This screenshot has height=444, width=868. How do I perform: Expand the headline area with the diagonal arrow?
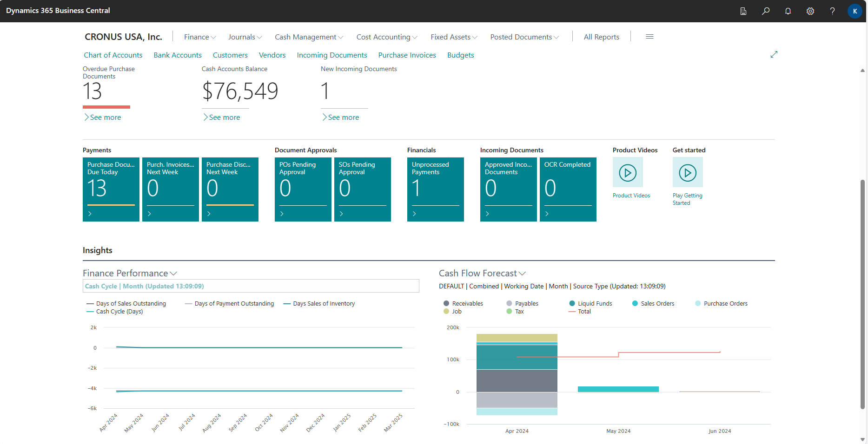[x=774, y=54]
